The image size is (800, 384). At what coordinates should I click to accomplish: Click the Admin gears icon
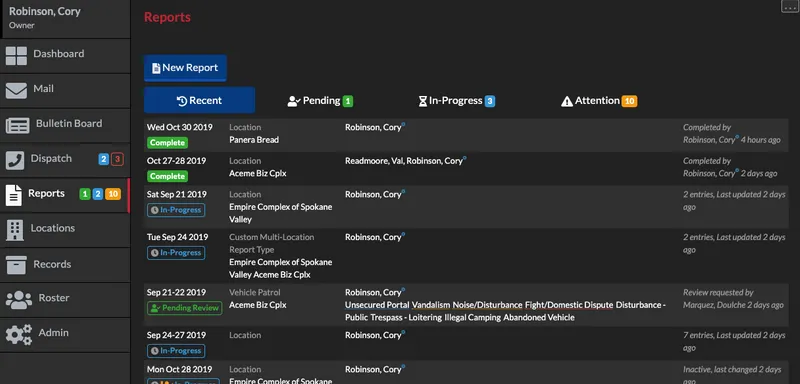tap(19, 335)
